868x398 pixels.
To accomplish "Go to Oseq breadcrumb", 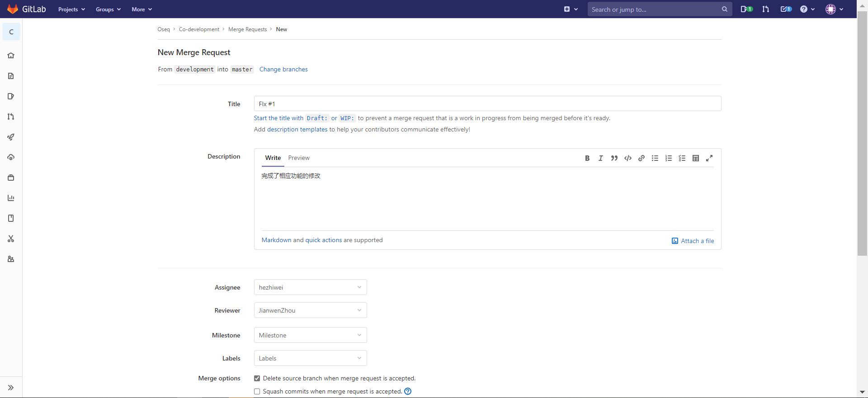I will click(x=164, y=29).
